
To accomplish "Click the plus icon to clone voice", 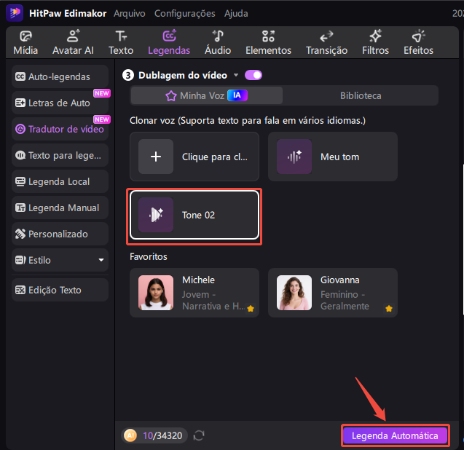I will [x=156, y=157].
